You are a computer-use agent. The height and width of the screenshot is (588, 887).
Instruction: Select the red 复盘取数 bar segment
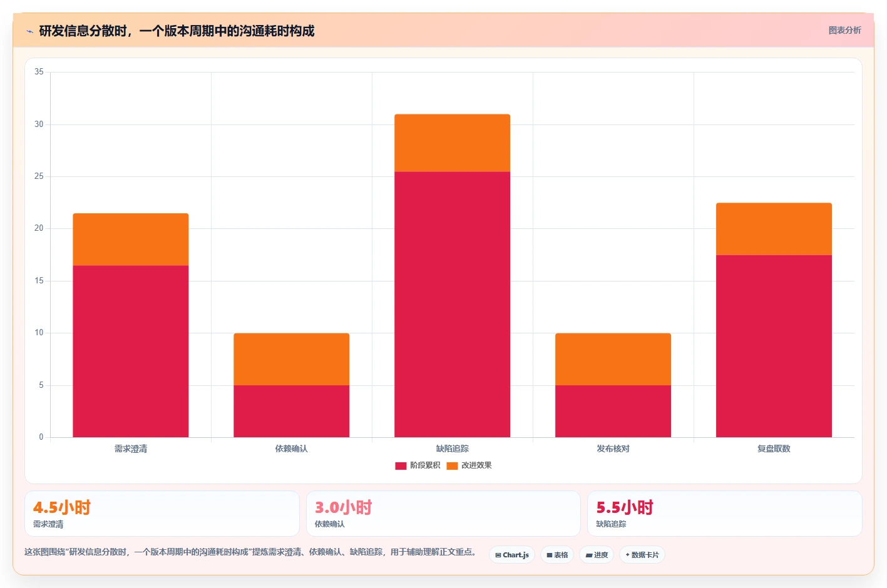coord(774,346)
